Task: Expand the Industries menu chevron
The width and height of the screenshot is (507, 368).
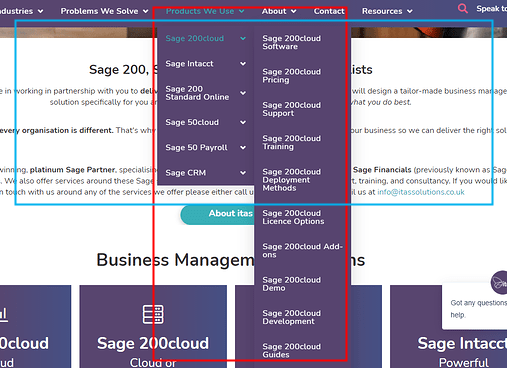Action: tap(40, 11)
